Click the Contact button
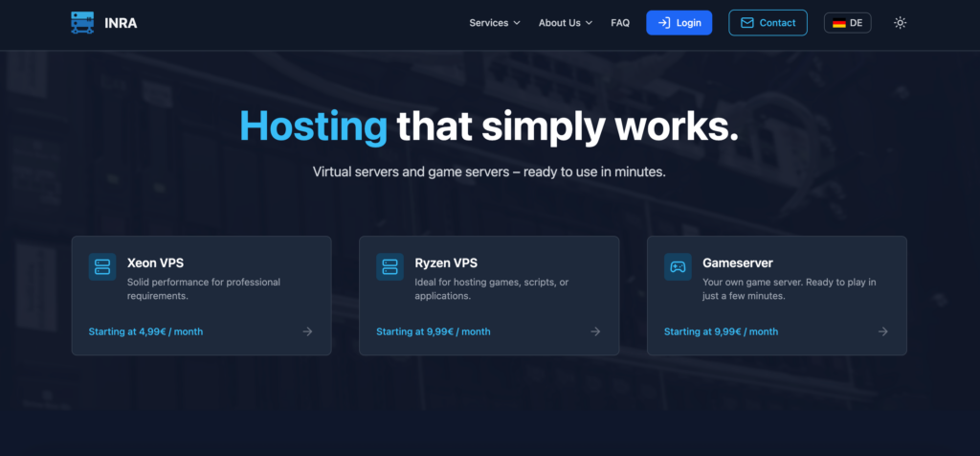 [x=768, y=23]
